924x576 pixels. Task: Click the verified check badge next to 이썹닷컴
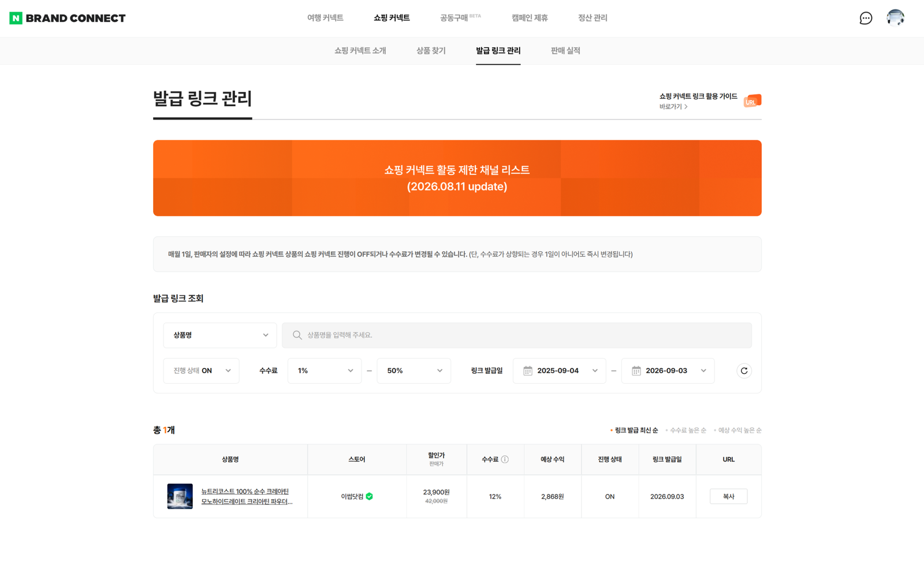(370, 496)
